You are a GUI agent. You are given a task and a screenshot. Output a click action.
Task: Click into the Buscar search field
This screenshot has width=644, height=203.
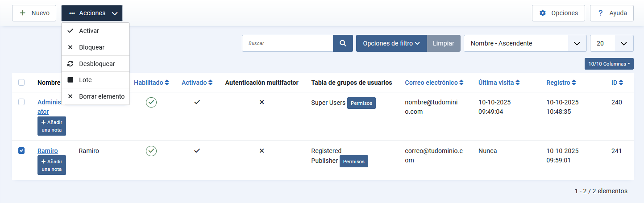[287, 43]
